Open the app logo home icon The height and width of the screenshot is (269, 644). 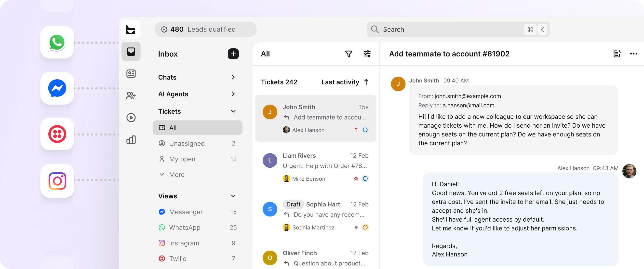(131, 29)
